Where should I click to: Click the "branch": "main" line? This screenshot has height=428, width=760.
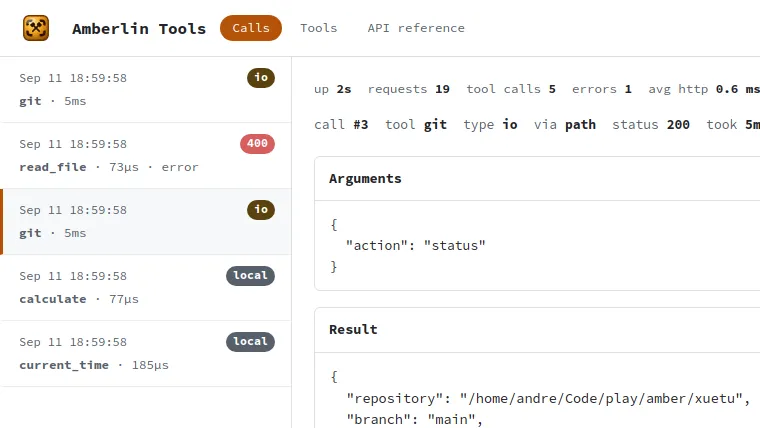point(415,419)
